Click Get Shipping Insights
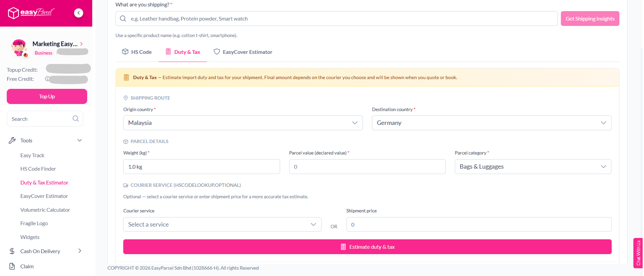Image resolution: width=644 pixels, height=276 pixels. pyautogui.click(x=590, y=19)
